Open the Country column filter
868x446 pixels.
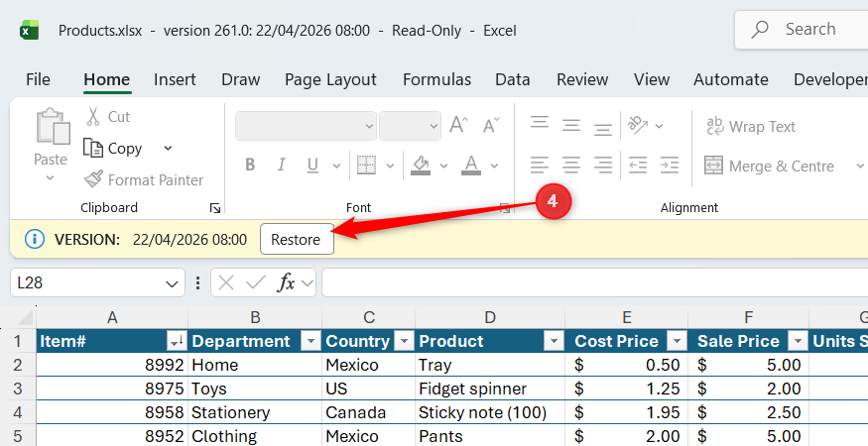(x=405, y=341)
